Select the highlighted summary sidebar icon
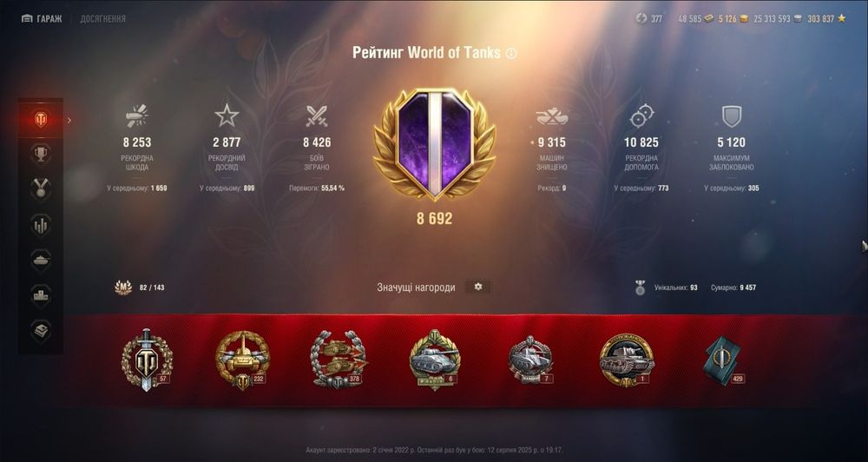 pos(41,119)
